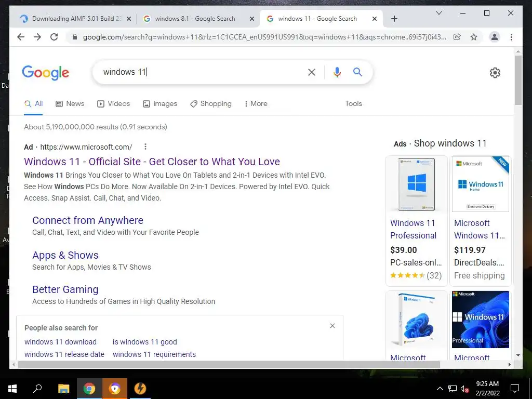Select the Videos results tab
The height and width of the screenshot is (399, 532).
tap(113, 103)
